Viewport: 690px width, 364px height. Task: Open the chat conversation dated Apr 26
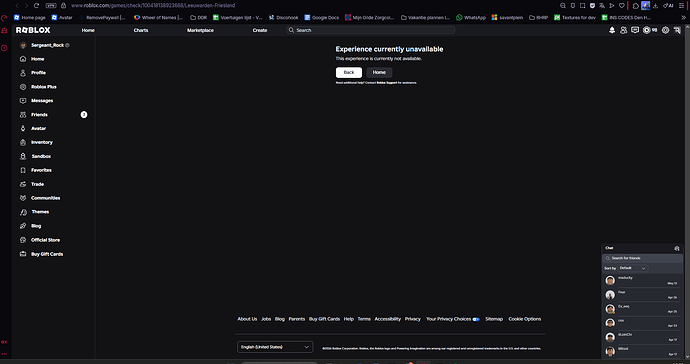point(642,294)
